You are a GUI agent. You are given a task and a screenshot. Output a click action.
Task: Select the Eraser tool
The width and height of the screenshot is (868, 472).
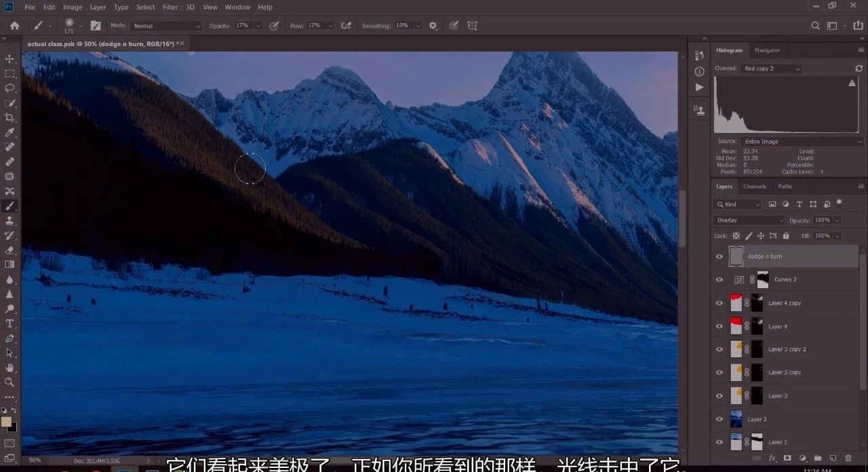tap(9, 250)
